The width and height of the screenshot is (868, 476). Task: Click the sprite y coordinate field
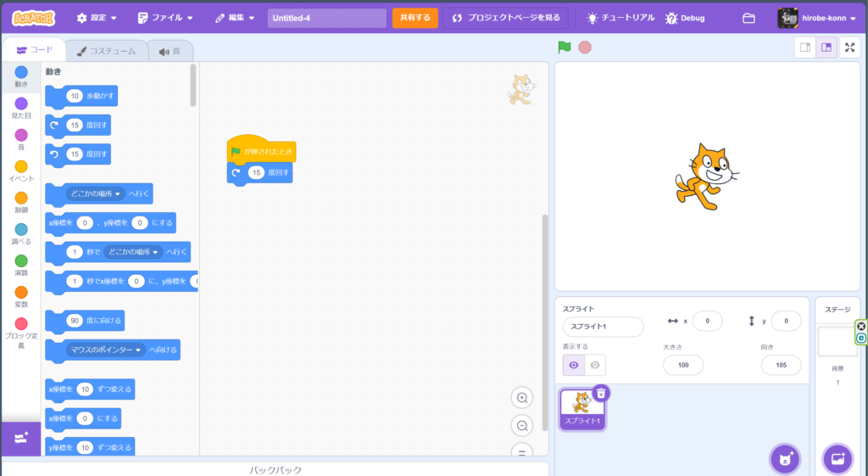click(786, 322)
